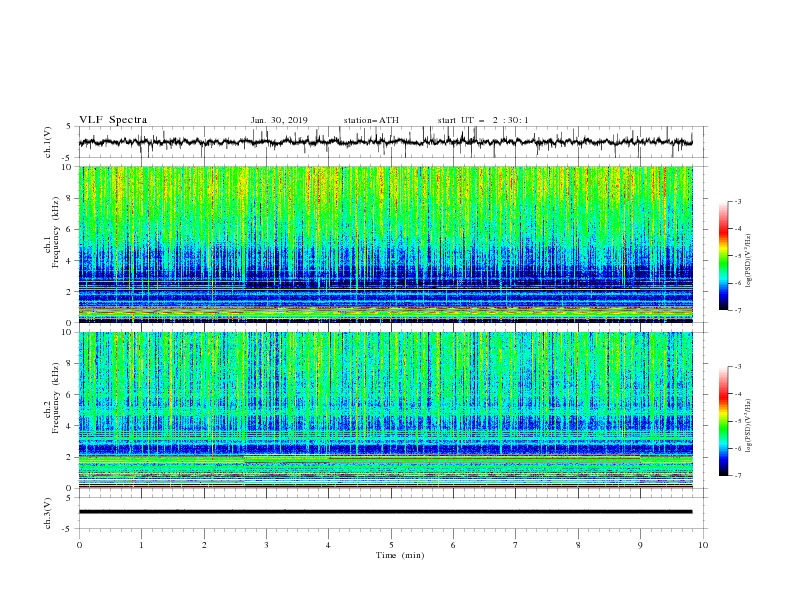This screenshot has height=612, width=792.
Task: Click inside the ch.2 spectrogram panel
Action: [385, 410]
